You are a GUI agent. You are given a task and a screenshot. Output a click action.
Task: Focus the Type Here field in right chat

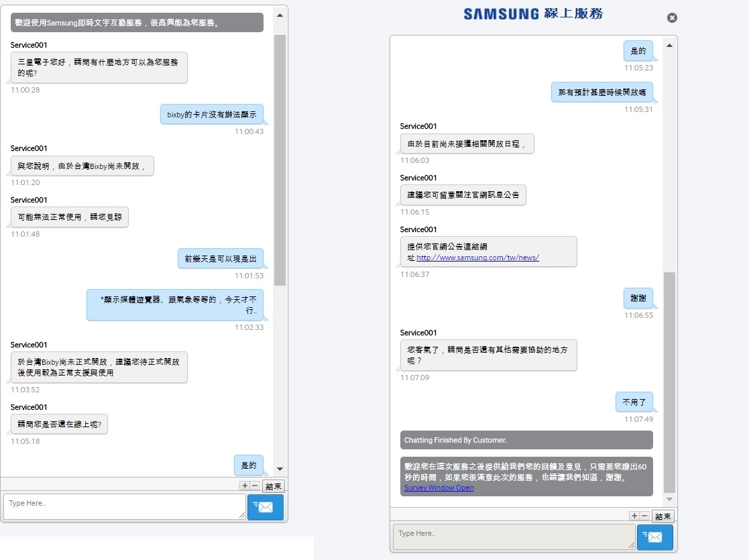click(514, 537)
